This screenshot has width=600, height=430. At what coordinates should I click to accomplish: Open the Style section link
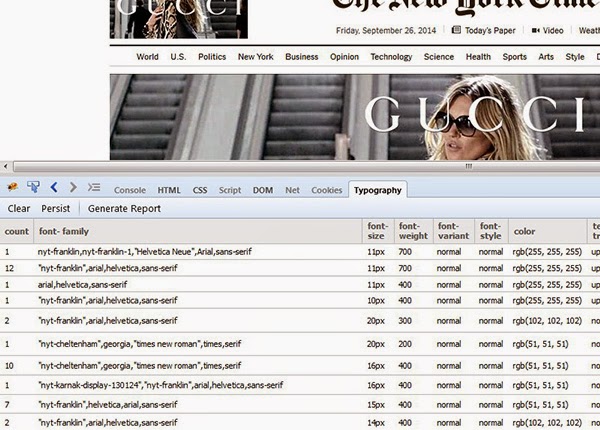click(575, 57)
